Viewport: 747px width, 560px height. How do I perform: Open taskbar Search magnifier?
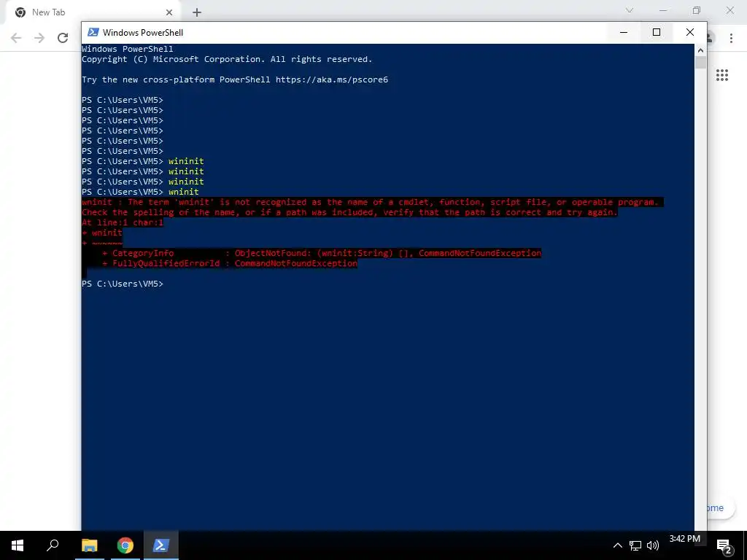[53, 545]
